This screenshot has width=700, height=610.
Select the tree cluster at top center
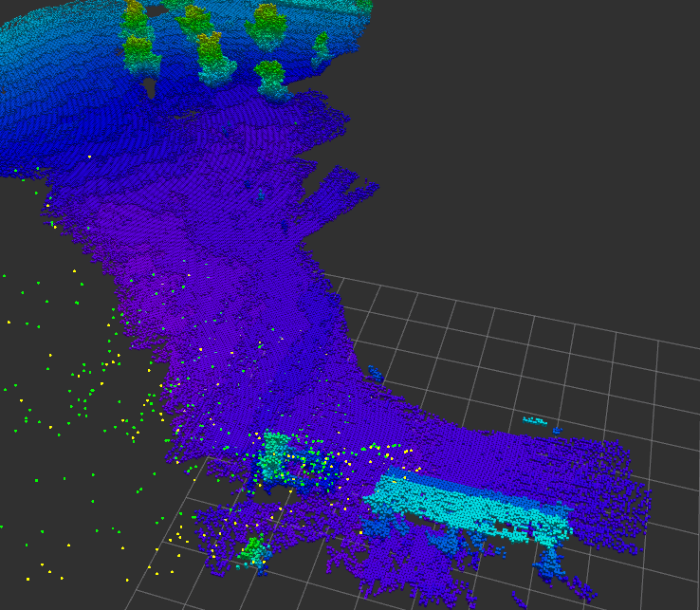point(267,26)
